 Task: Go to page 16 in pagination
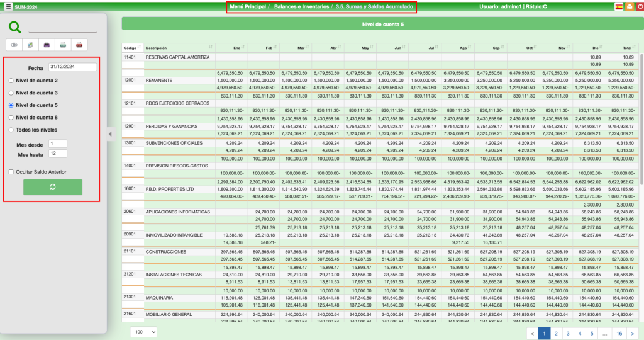pyautogui.click(x=619, y=333)
